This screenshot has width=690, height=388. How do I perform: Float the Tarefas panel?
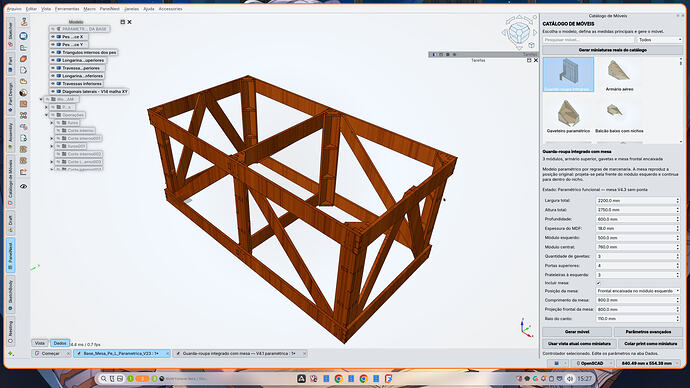(529, 60)
